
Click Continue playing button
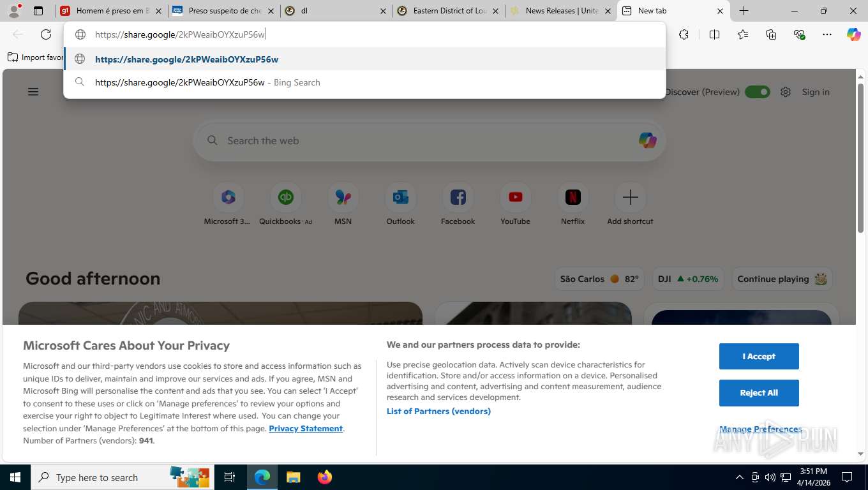coord(782,279)
